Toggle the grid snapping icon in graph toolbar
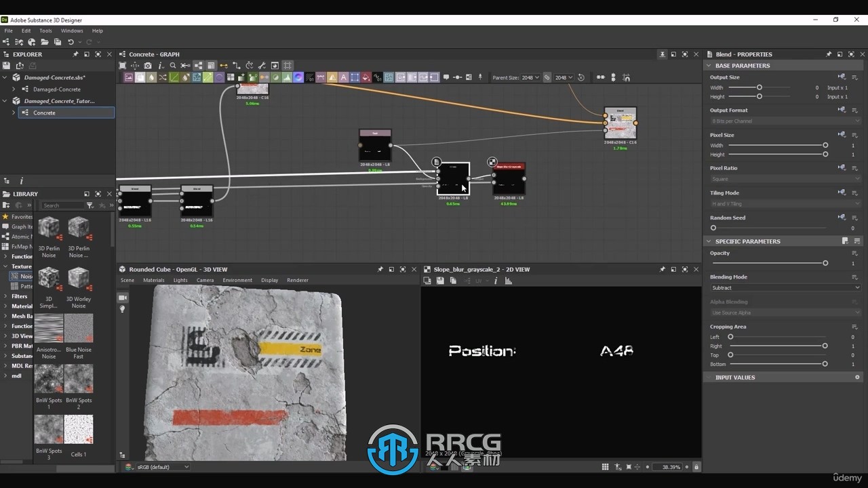 coord(288,66)
